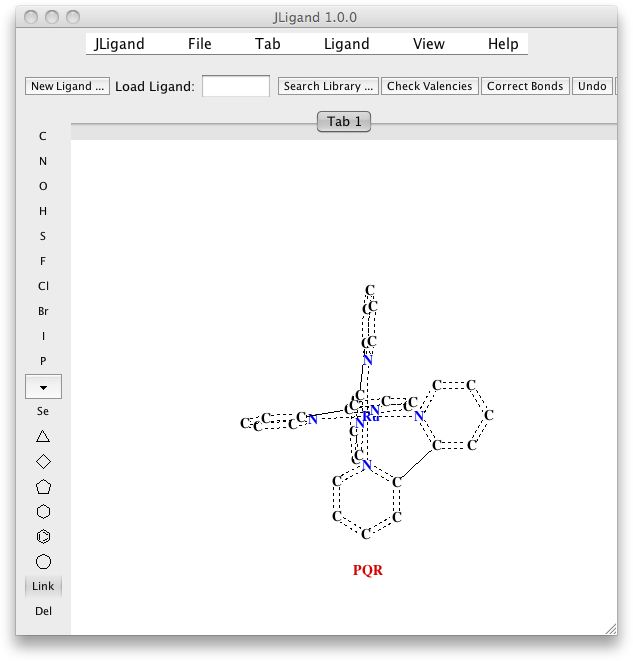
Task: Choose the Bromine (Br) element tool
Action: 43,311
